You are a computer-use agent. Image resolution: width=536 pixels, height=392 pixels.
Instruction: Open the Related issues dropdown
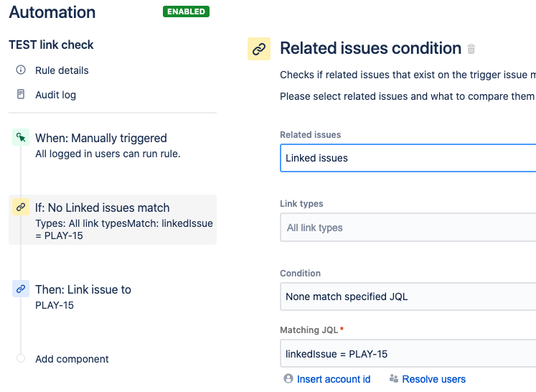(408, 158)
